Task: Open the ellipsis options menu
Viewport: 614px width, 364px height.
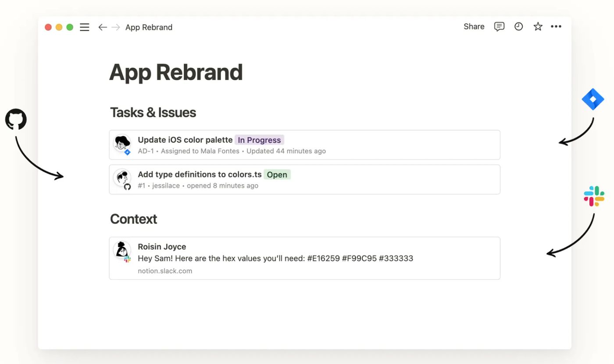Action: click(556, 27)
